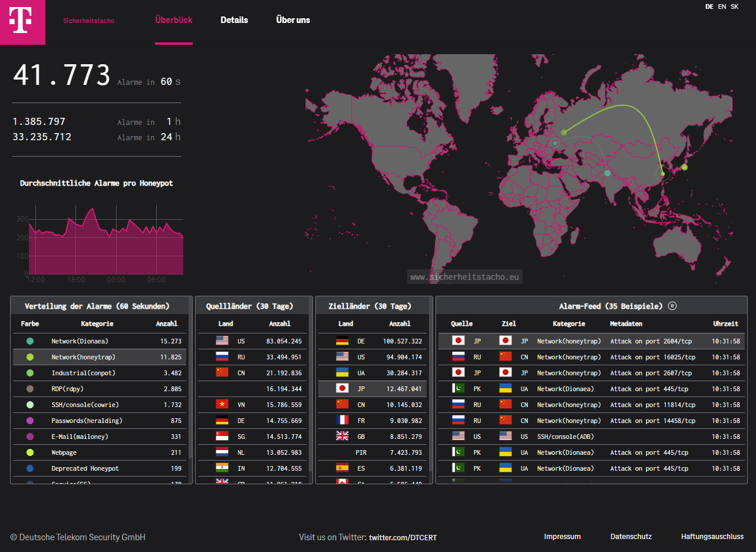Click the Vietnam flag in Quellländer list
Image resolution: width=756 pixels, height=552 pixels.
tap(222, 404)
